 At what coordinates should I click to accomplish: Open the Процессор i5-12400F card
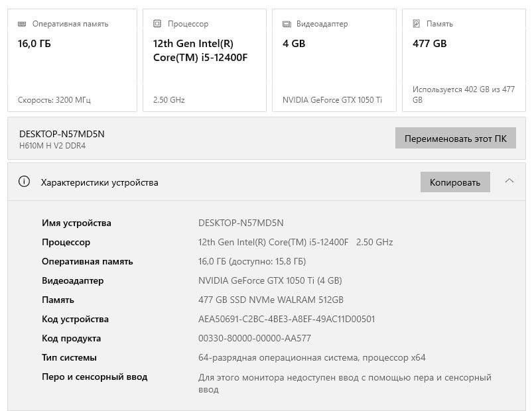(x=204, y=60)
